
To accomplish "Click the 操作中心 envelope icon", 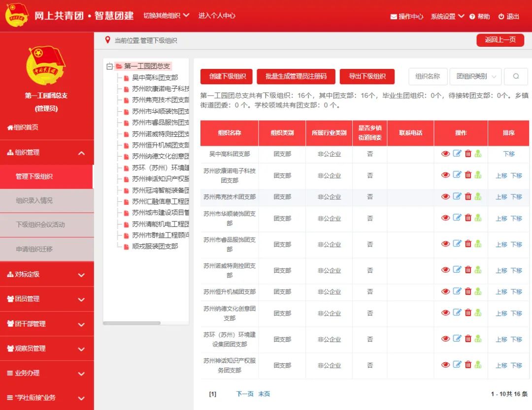I will pyautogui.click(x=394, y=17).
